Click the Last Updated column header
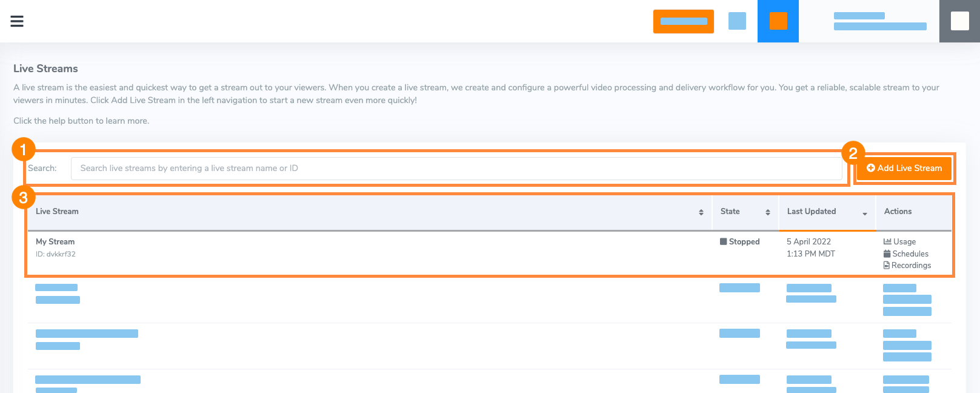This screenshot has width=980, height=393. coord(812,211)
